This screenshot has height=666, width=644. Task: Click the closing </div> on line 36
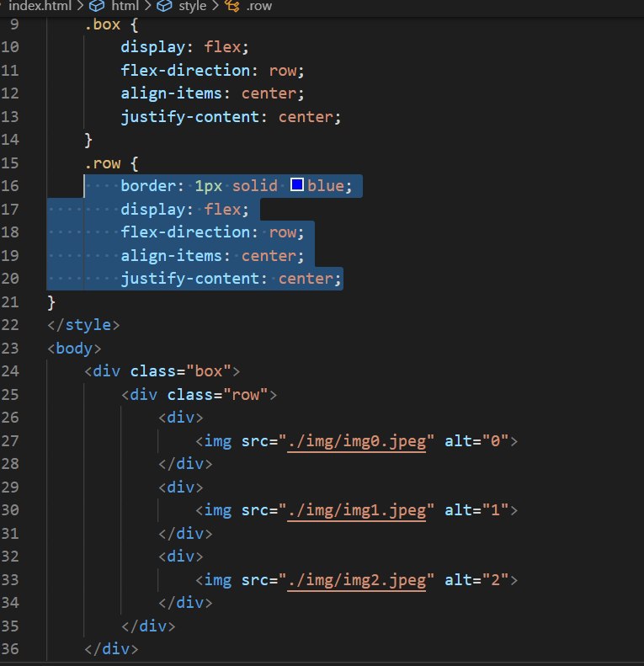[111, 649]
